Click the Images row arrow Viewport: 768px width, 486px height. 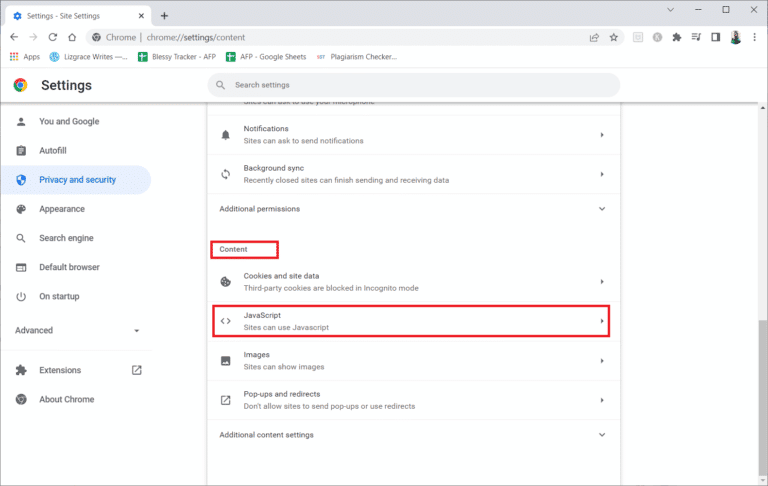(x=602, y=361)
